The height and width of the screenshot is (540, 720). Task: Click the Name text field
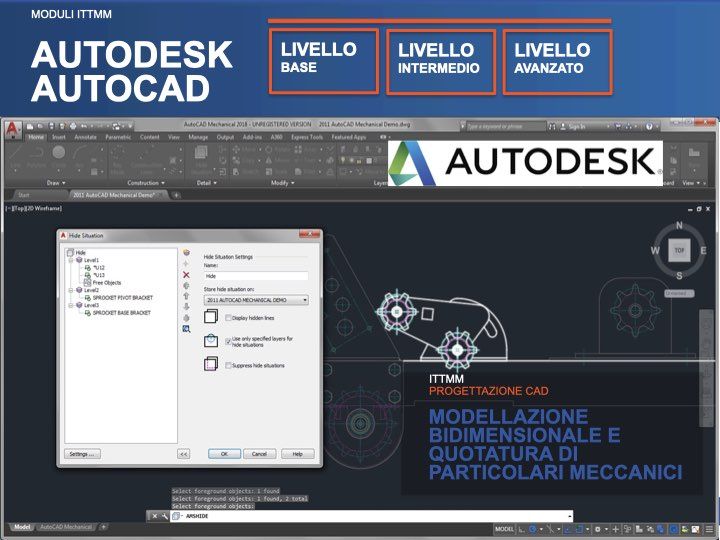256,275
